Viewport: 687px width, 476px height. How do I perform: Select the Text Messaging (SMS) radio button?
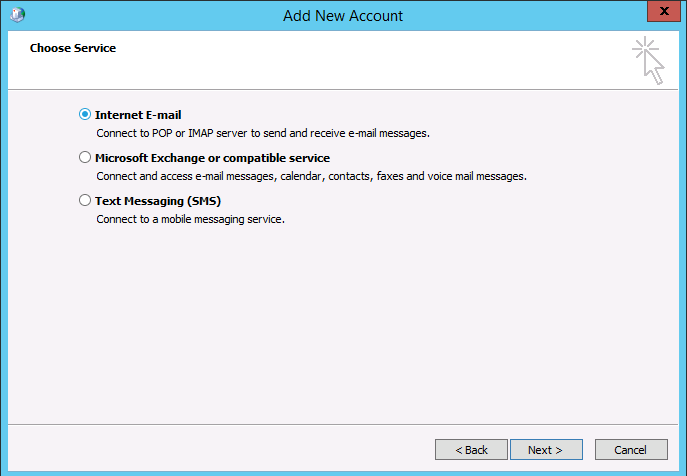85,200
